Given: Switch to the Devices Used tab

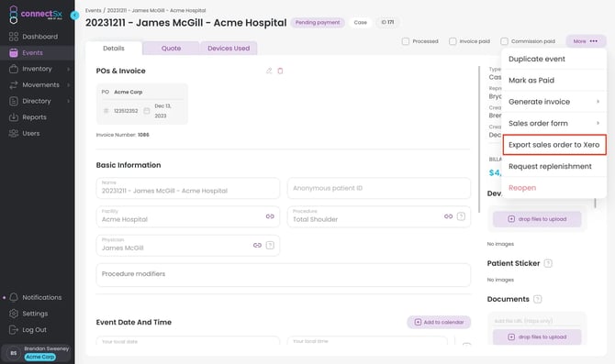Looking at the screenshot, I should [229, 49].
